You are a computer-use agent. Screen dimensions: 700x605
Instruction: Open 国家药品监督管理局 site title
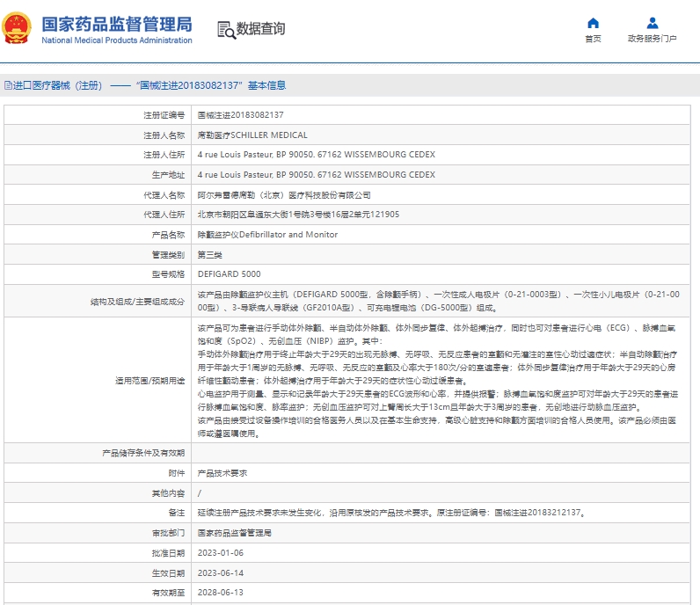pos(117,24)
